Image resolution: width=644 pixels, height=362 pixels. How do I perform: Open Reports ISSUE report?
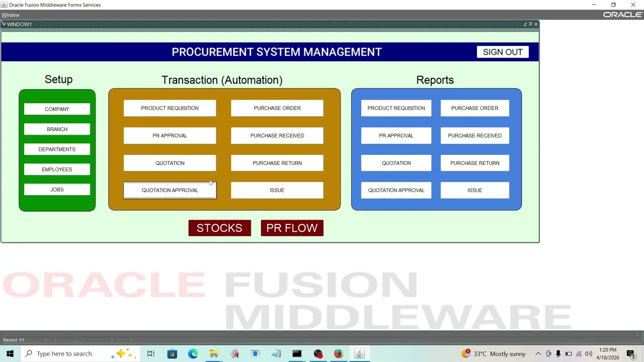click(x=475, y=190)
